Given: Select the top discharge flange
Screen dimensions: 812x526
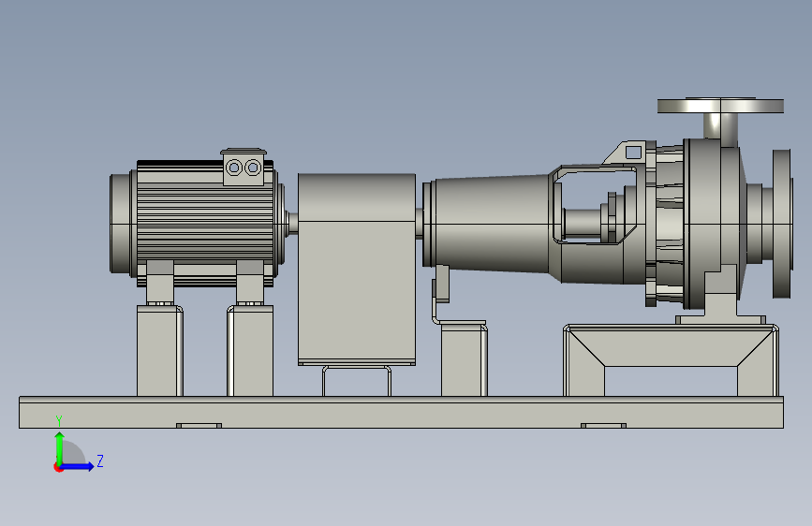Looking at the screenshot, I should click(x=720, y=106).
